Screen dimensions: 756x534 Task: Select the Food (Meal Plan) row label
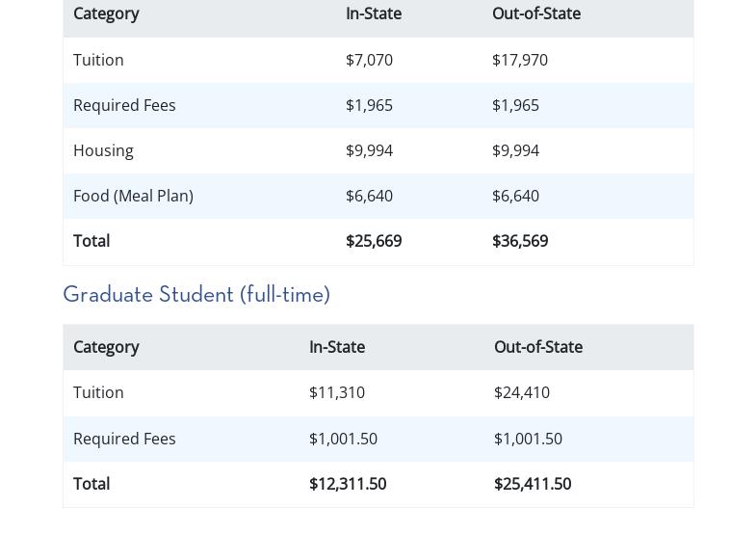tap(133, 196)
